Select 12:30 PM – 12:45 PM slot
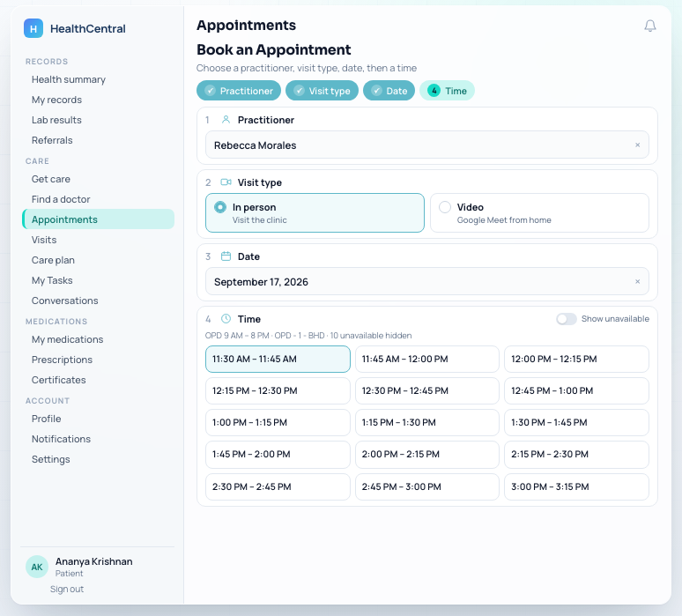682x616 pixels. [427, 390]
